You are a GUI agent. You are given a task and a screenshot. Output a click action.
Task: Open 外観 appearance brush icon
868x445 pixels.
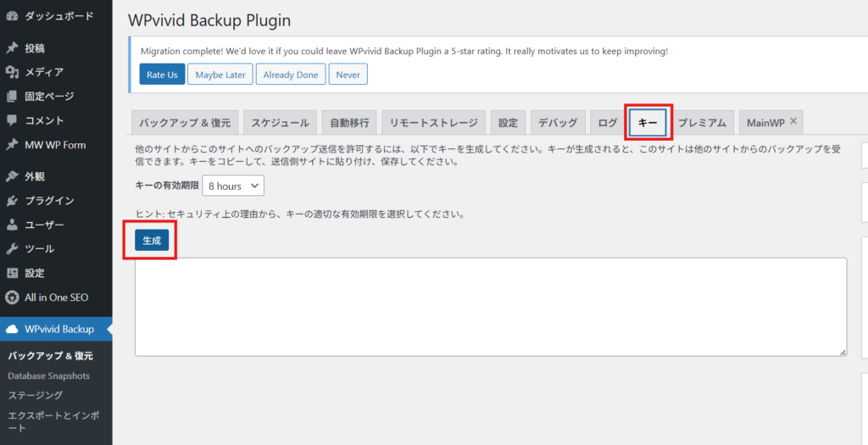[12, 177]
